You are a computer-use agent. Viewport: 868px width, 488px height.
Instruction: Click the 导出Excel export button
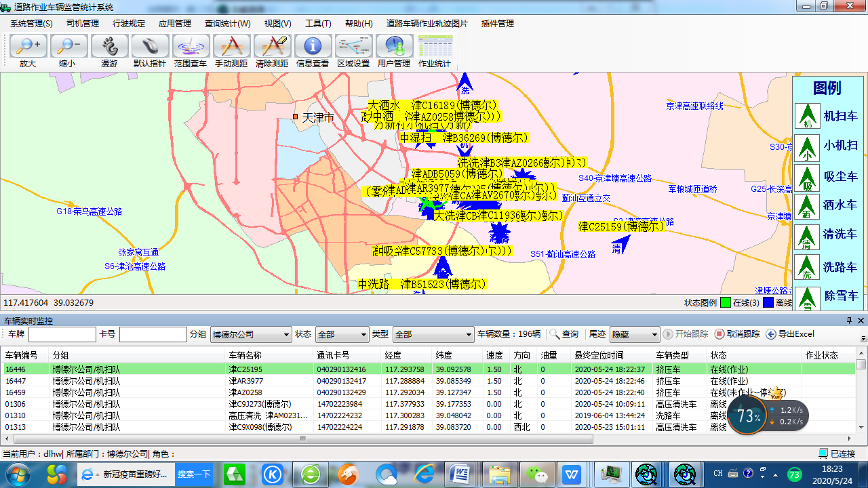tap(790, 334)
